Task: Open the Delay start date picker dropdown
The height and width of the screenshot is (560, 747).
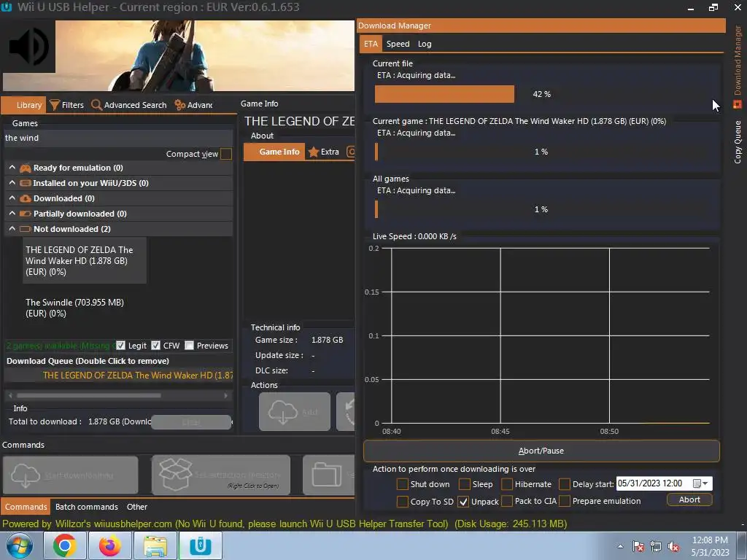Action: (701, 483)
